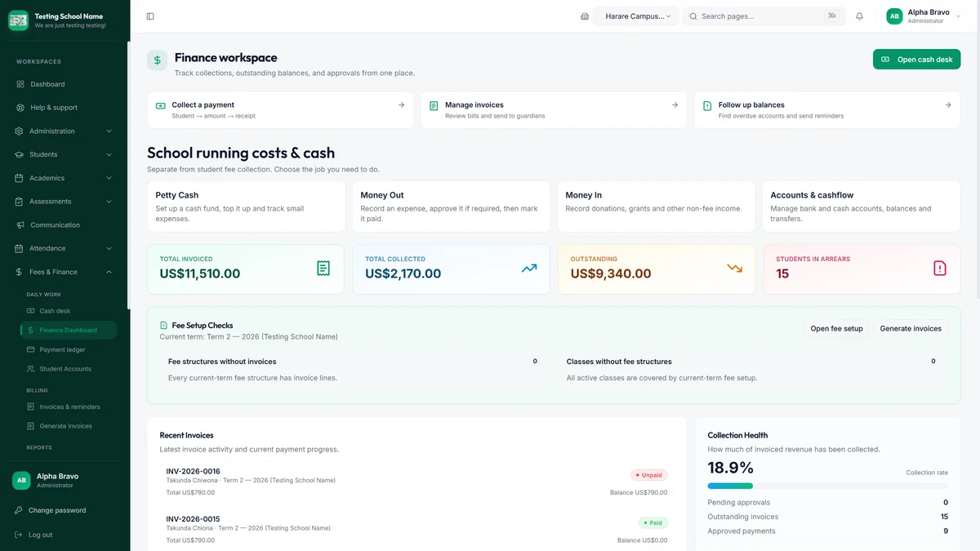Click the Manage invoices document icon
Image resolution: width=980 pixels, height=551 pixels.
tap(434, 105)
